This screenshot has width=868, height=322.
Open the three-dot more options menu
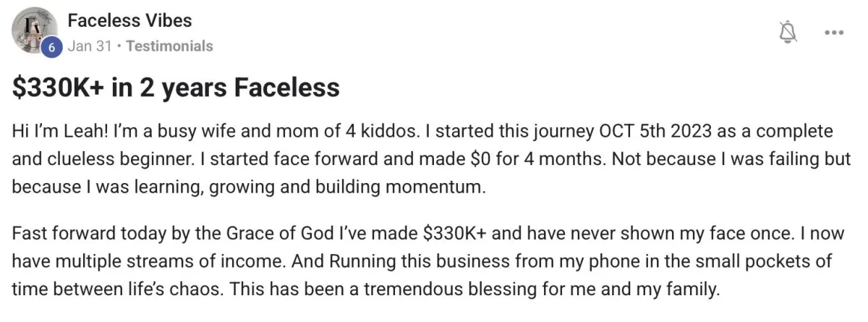coord(834,33)
